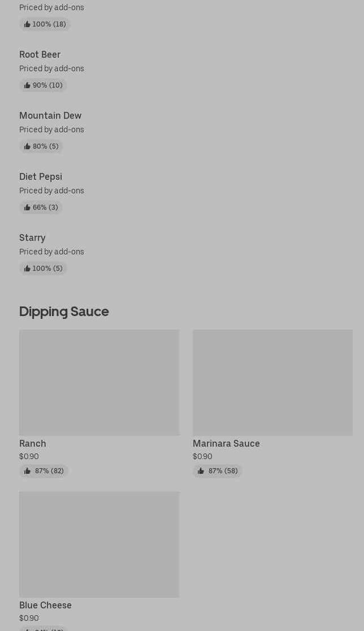The image size is (364, 631).
Task: Select the Mountain Dew drink
Action: pos(50,115)
